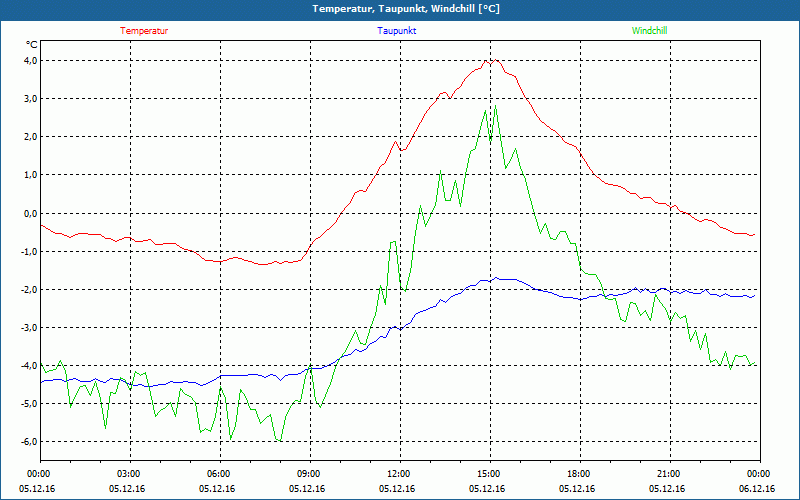Click the red temperature peak near 15:00
Screen dimensions: 800x500
pyautogui.click(x=495, y=60)
